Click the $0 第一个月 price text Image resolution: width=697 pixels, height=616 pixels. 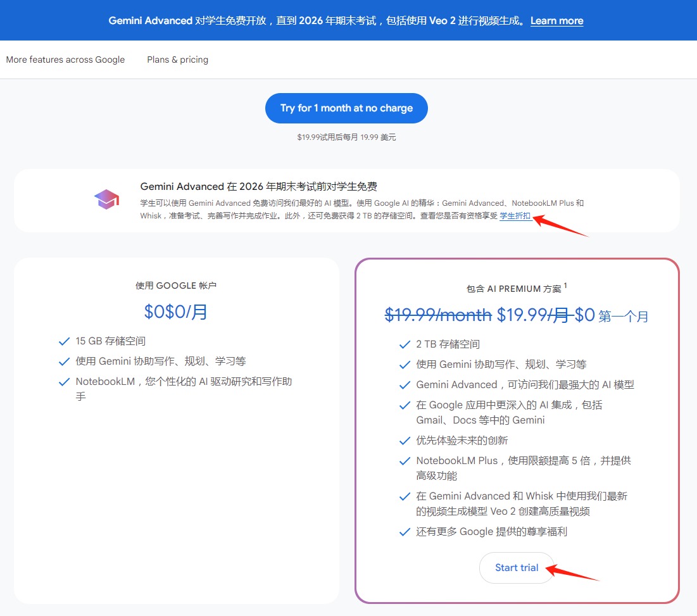[x=612, y=315]
